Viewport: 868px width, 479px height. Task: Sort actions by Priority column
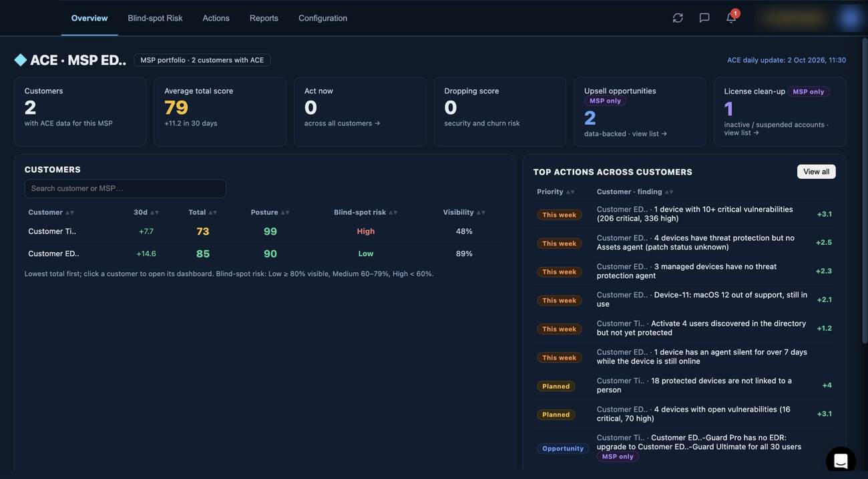(x=556, y=191)
